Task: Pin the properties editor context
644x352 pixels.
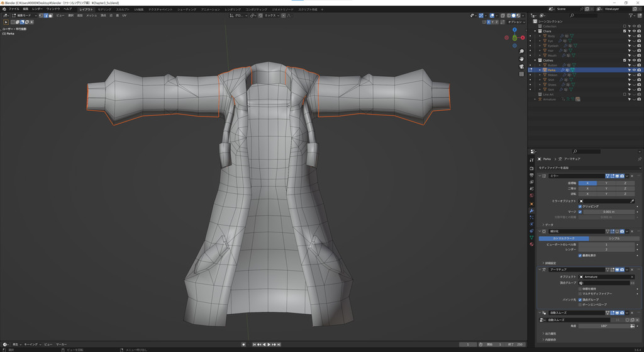Action: coord(639,159)
